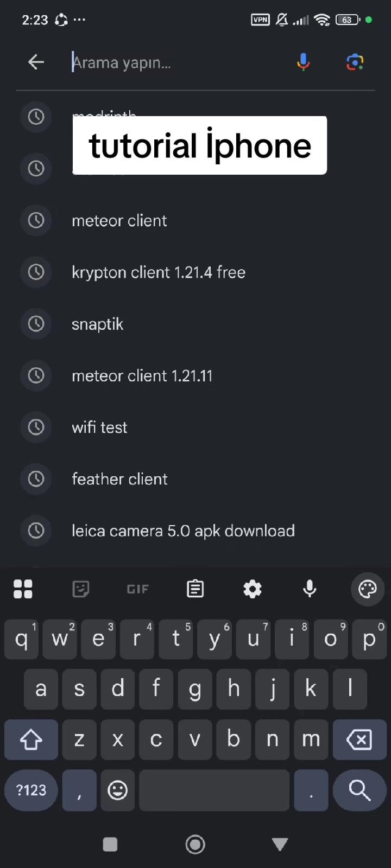Tap the backspace key
This screenshot has height=868, width=391.
tap(360, 739)
